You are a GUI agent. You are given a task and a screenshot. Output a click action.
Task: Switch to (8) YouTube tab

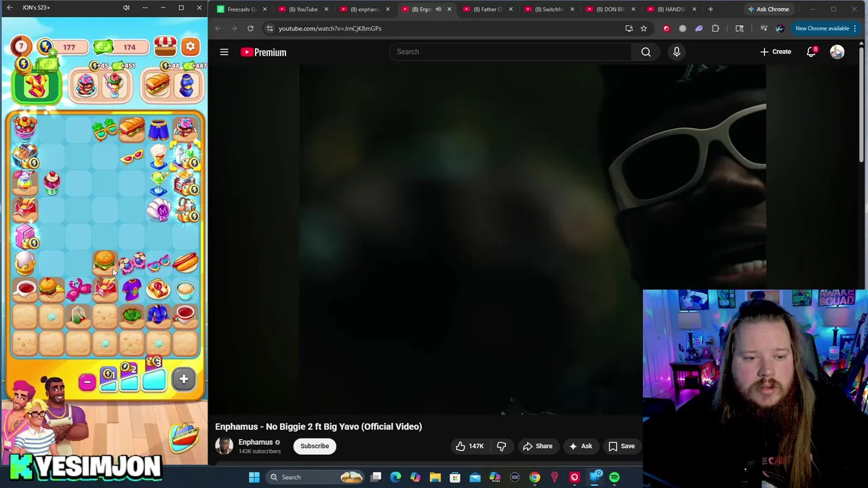[x=302, y=9]
